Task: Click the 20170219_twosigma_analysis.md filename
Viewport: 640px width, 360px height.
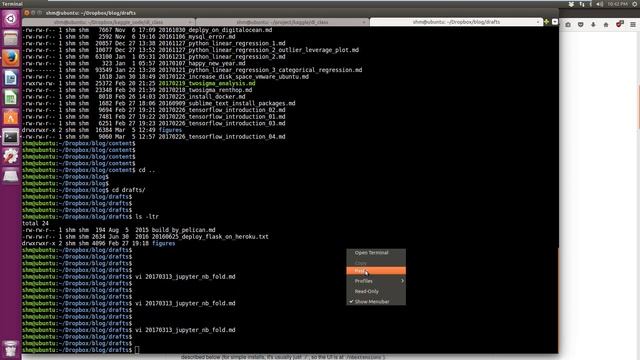Action: tap(207, 83)
